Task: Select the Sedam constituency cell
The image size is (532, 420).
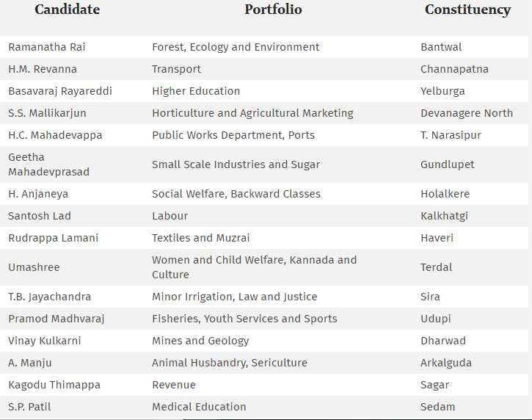Action: [437, 407]
